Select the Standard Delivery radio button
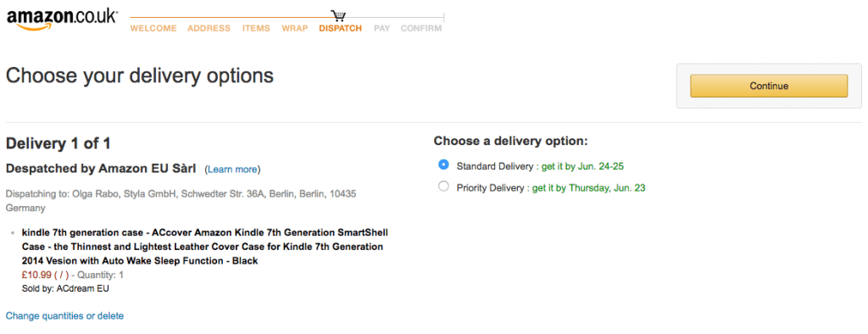 442,165
